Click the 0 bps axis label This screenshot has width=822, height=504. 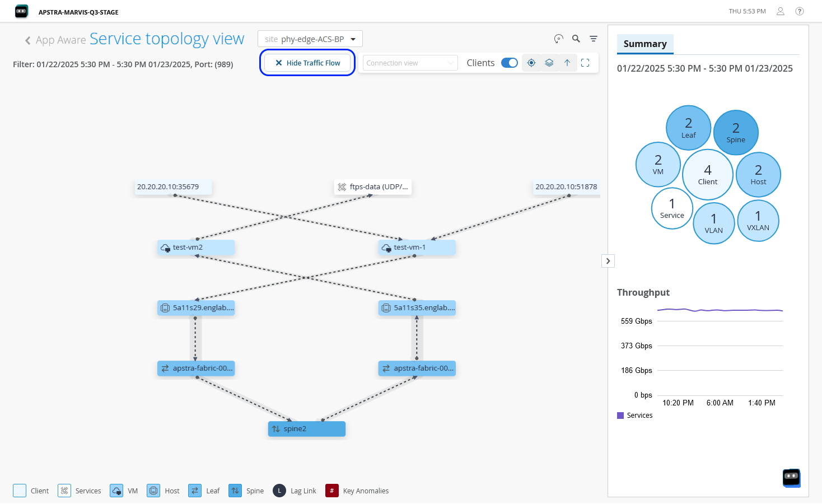(x=643, y=395)
